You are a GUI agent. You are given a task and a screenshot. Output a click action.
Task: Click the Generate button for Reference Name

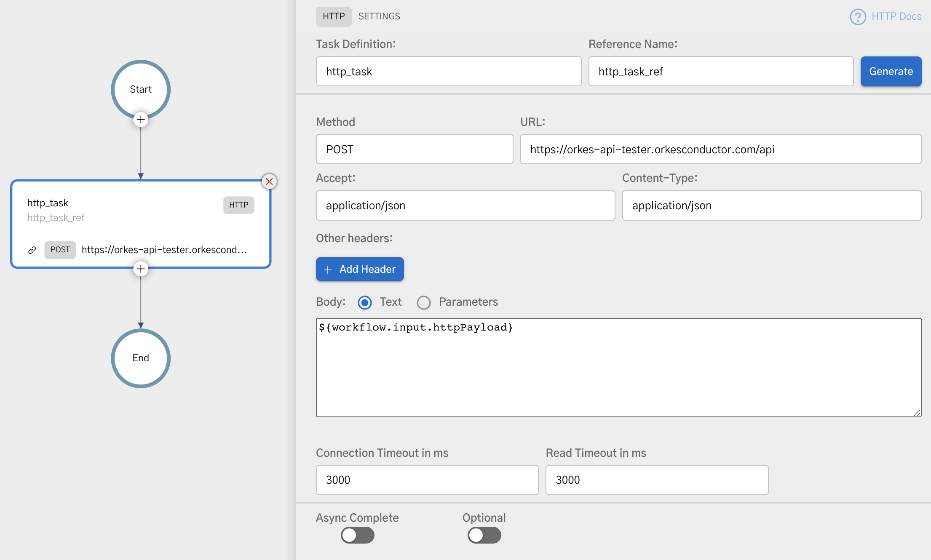(x=891, y=71)
